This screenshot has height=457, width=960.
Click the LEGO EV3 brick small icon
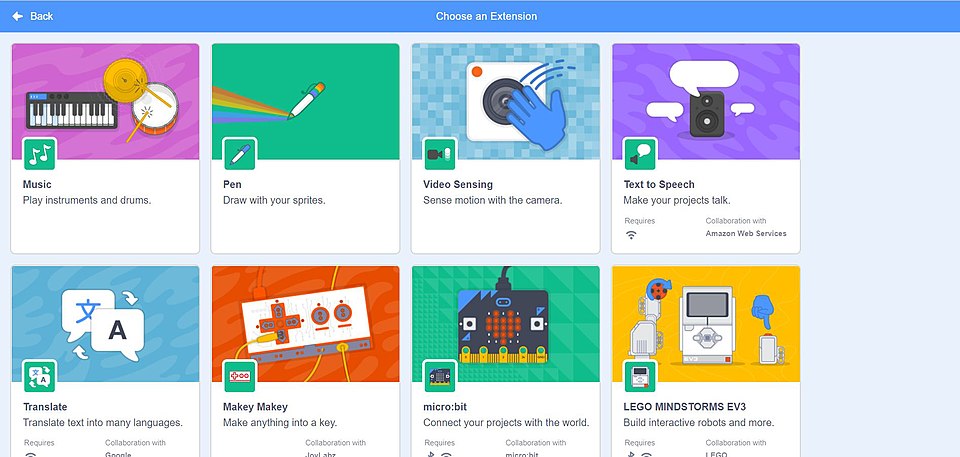pos(640,377)
